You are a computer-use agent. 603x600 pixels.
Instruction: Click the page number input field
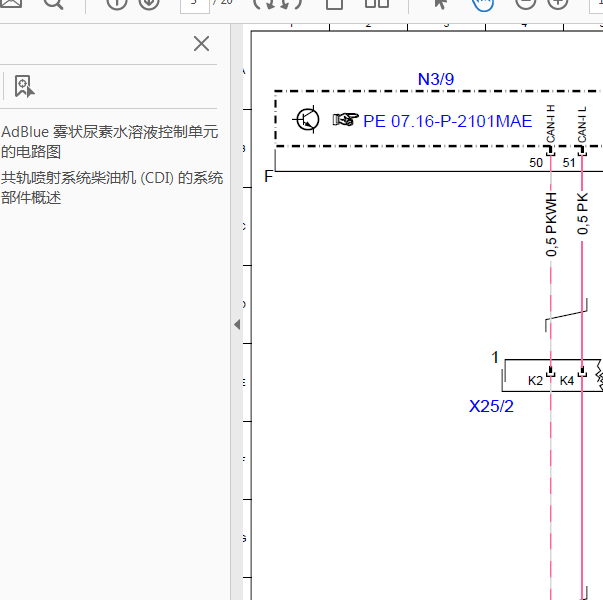195,5
